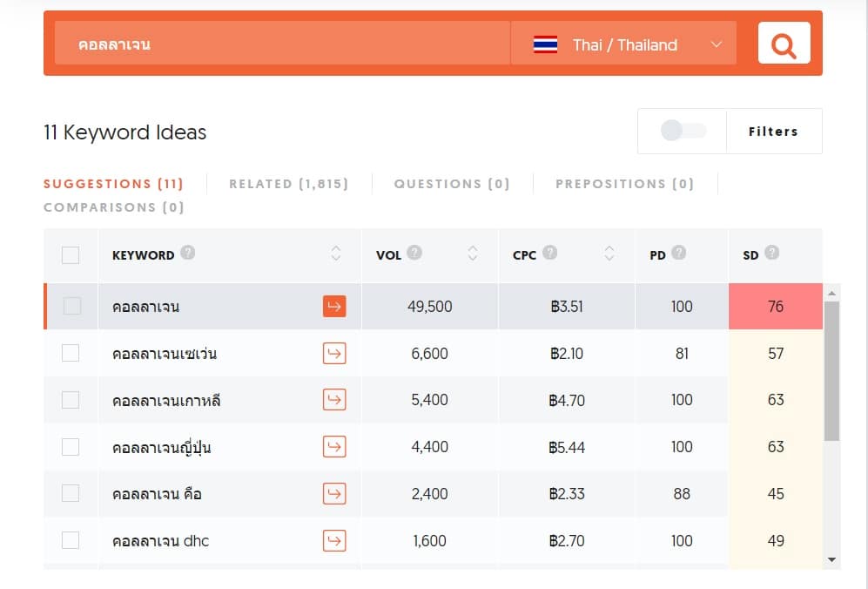Open the QUESTIONS (0) tab
The image size is (868, 589).
point(451,184)
